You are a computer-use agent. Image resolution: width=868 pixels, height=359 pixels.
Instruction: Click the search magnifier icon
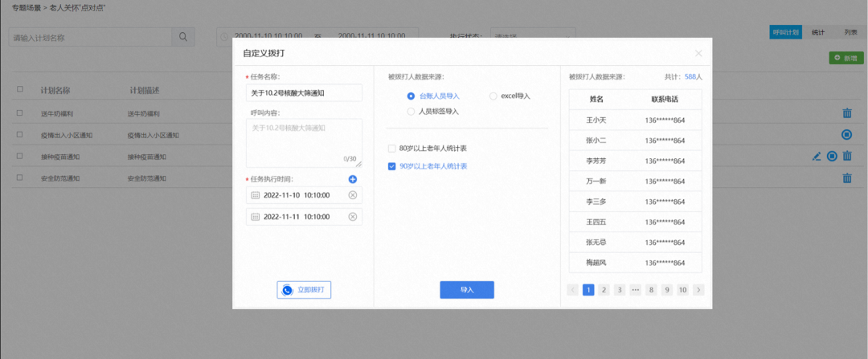click(x=183, y=37)
